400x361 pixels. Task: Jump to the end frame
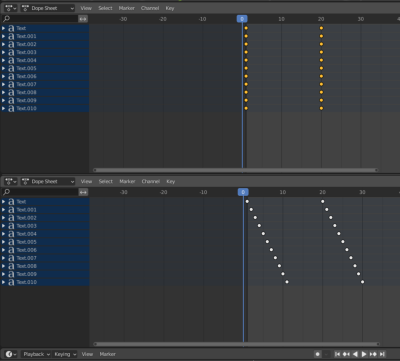[382, 354]
